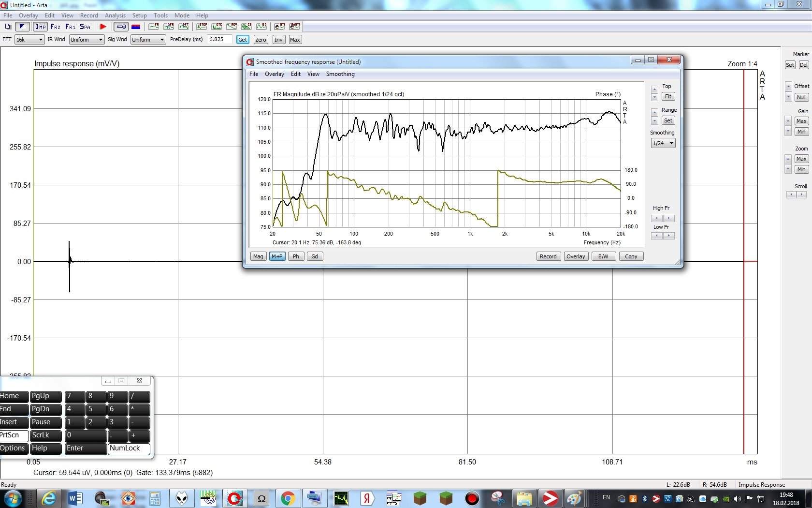
Task: Open the Analysis menu
Action: [x=115, y=15]
